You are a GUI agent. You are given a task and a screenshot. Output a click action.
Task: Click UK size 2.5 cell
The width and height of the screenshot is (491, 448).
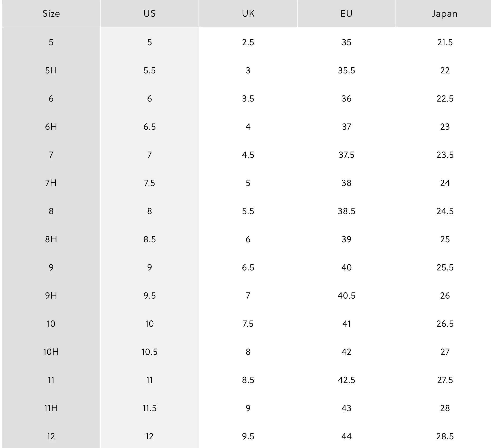click(248, 42)
